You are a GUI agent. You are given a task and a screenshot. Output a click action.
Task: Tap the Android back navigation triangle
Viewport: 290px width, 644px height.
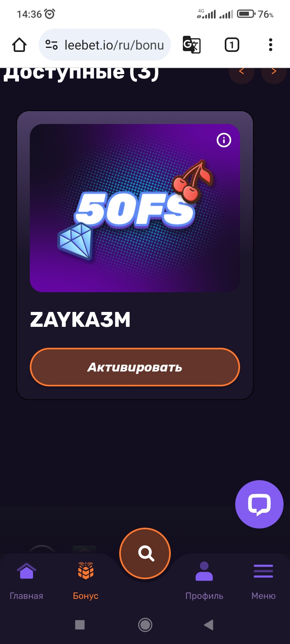click(209, 625)
